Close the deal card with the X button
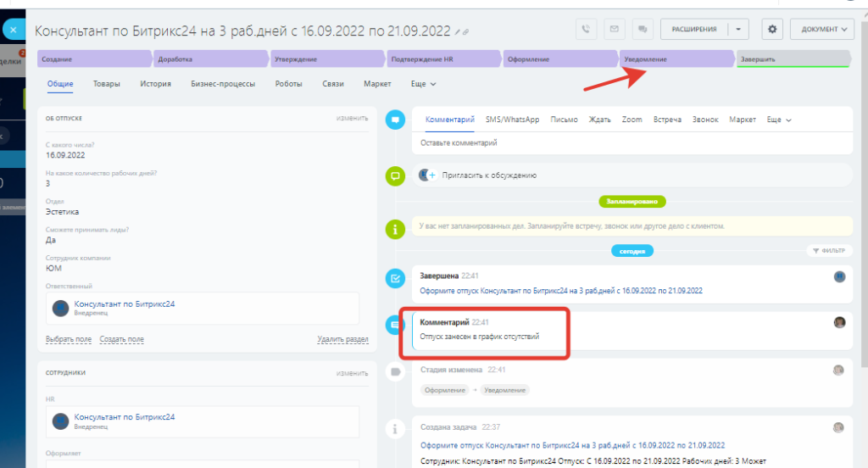Image resolution: width=868 pixels, height=468 pixels. tap(14, 30)
